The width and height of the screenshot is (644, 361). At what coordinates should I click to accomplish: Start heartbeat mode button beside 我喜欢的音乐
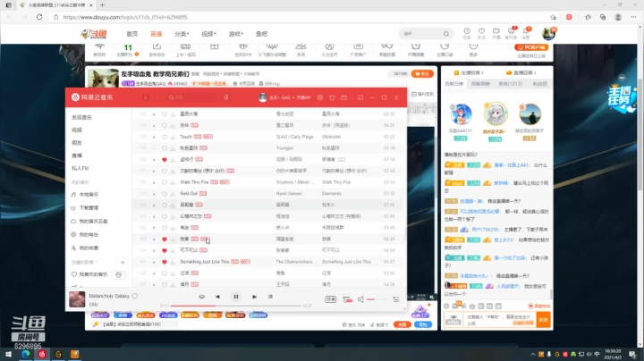tap(118, 275)
